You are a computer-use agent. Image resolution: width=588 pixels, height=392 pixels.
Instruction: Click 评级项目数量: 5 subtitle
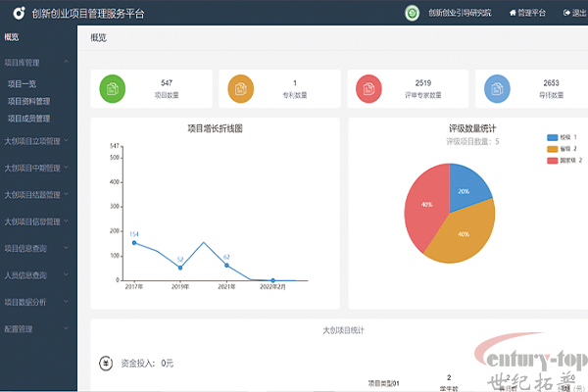click(x=472, y=141)
